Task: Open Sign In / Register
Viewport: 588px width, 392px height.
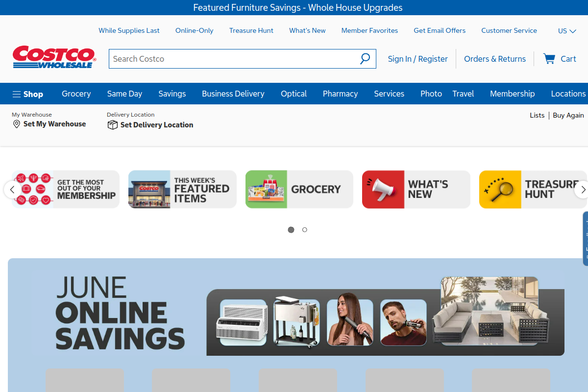Action: (x=418, y=59)
